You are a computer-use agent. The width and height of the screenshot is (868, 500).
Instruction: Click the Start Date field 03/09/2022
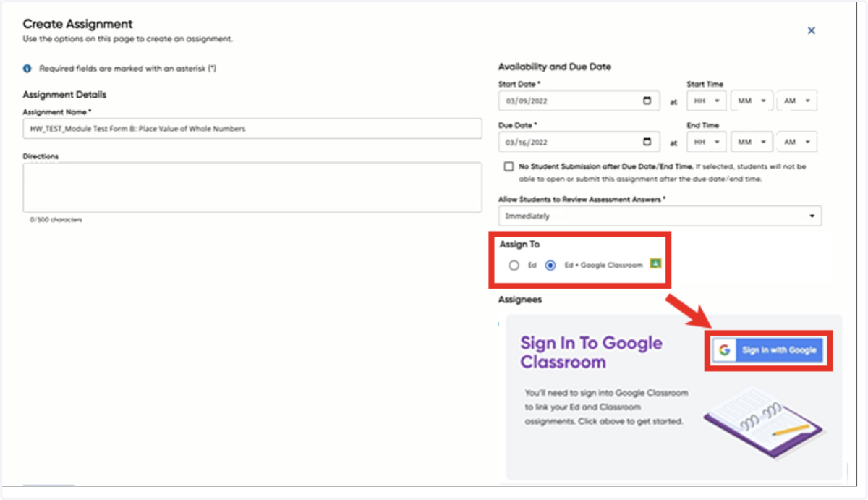pos(579,101)
